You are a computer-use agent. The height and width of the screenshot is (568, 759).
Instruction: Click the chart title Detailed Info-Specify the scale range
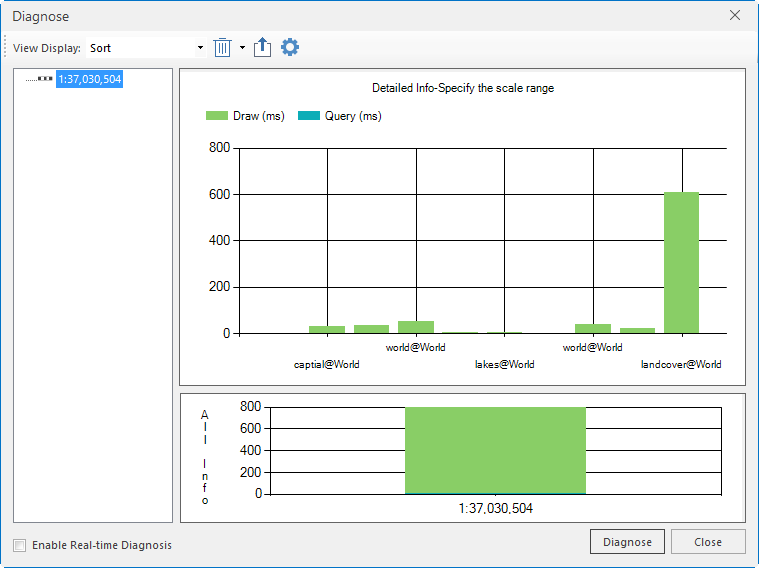[462, 88]
